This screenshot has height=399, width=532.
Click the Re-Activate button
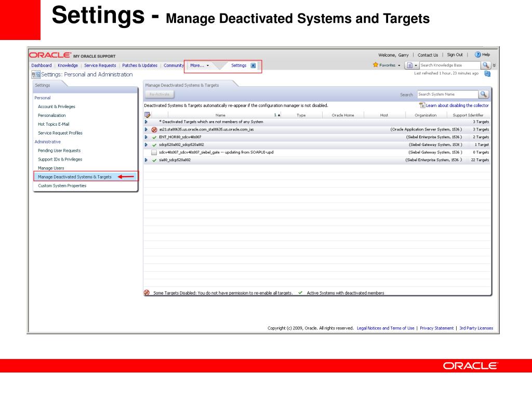click(x=159, y=95)
